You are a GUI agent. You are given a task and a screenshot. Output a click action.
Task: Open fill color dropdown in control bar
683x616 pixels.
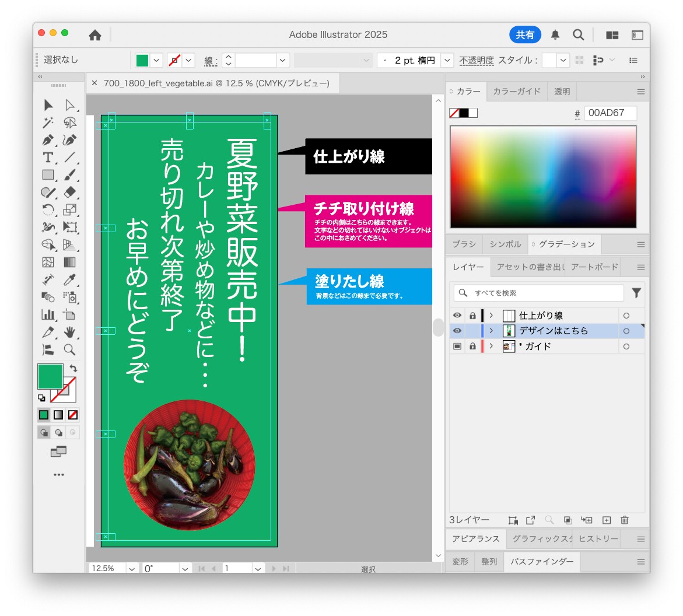(156, 60)
